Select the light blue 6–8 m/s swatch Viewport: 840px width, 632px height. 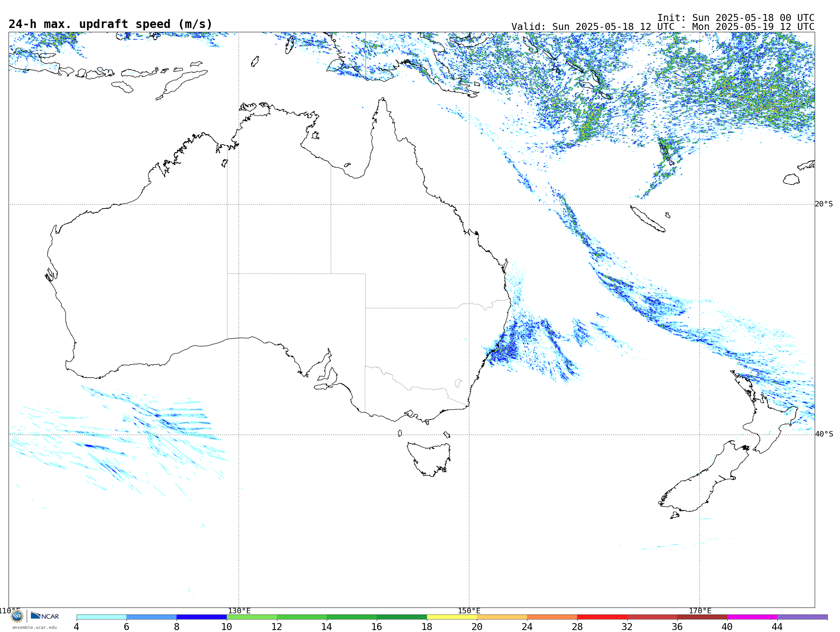[152, 617]
